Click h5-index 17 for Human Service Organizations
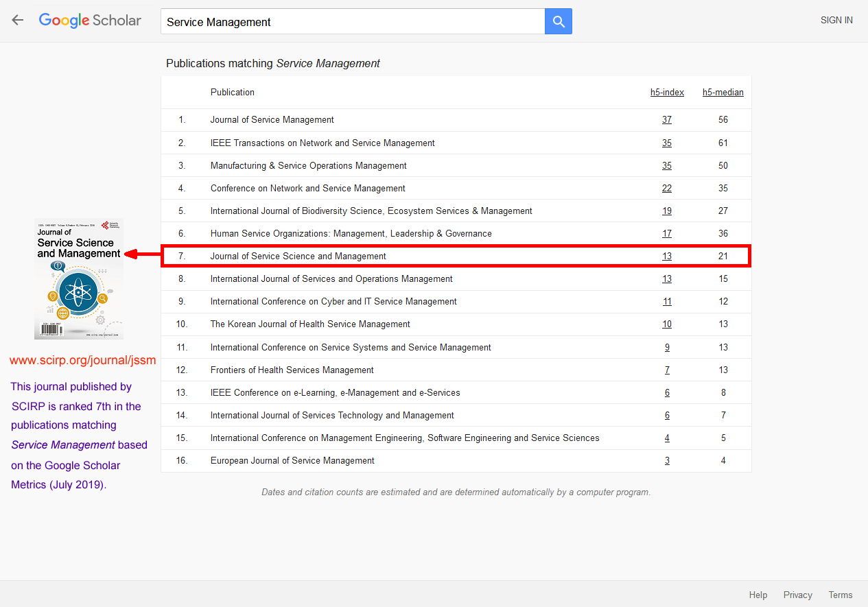Viewport: 868px width, 607px height. (x=667, y=234)
